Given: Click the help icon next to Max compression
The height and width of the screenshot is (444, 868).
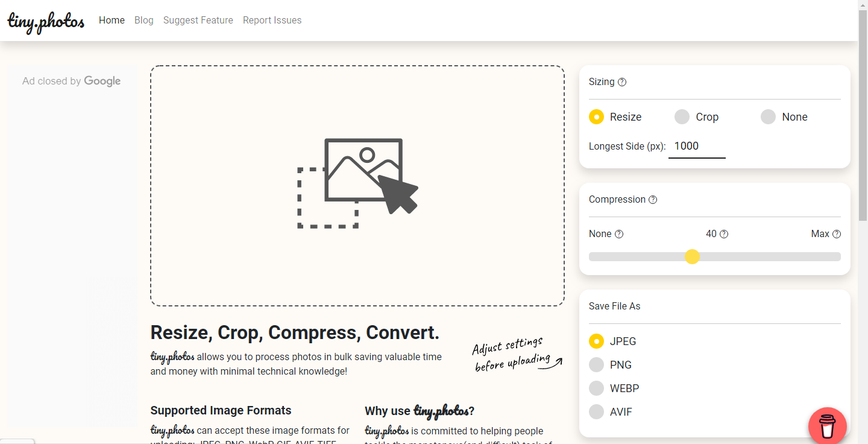Looking at the screenshot, I should (x=837, y=234).
